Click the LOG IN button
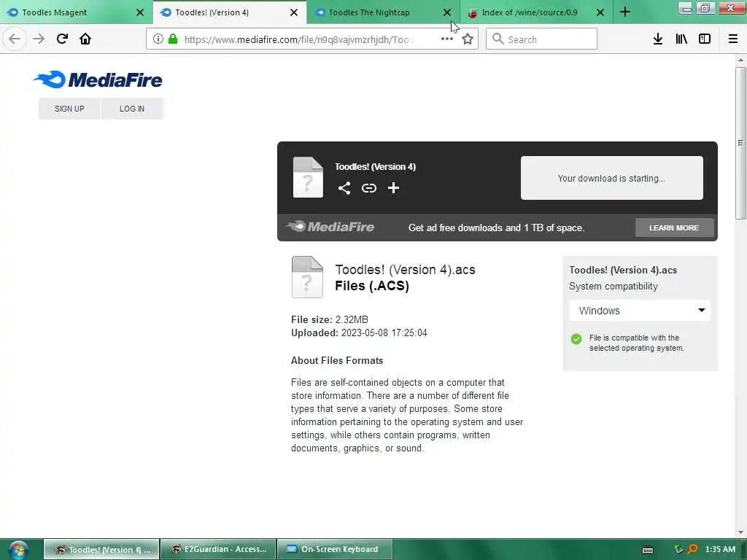This screenshot has width=747, height=560. point(132,109)
